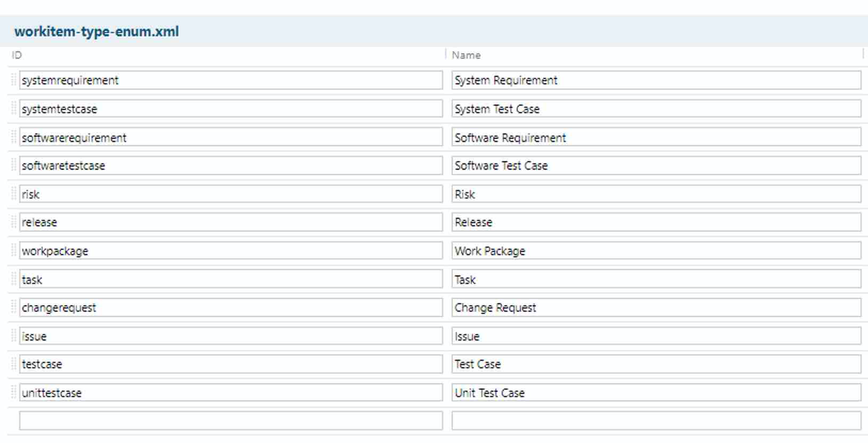Click the empty ID field in last row
This screenshot has height=443, width=868.
[x=231, y=421]
